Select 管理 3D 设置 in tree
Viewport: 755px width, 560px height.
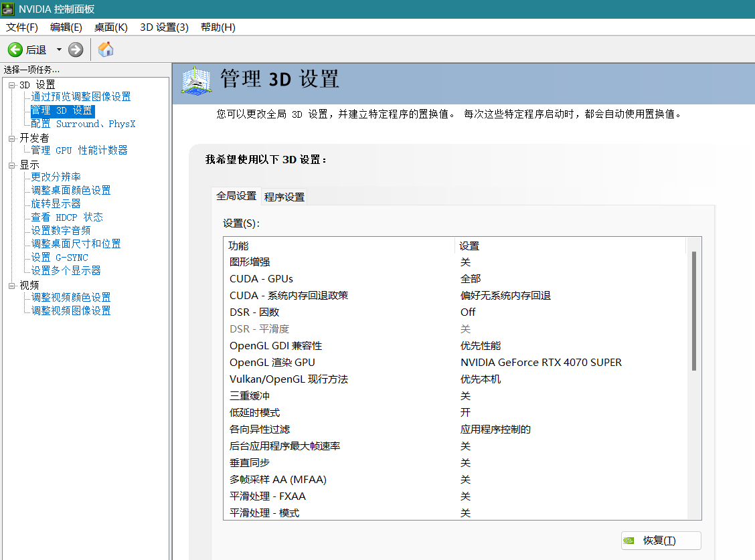tap(63, 111)
